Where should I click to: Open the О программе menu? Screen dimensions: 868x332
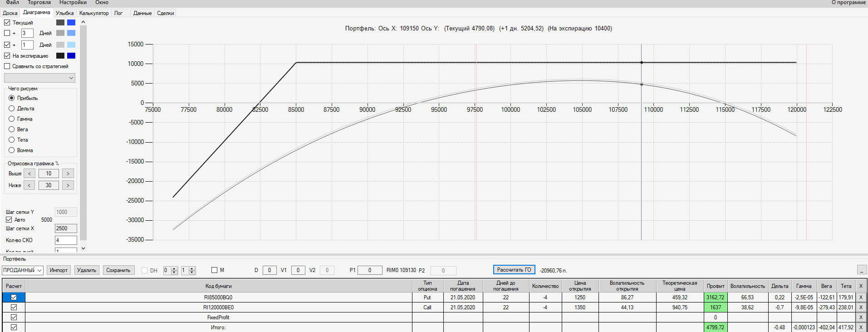(x=848, y=3)
